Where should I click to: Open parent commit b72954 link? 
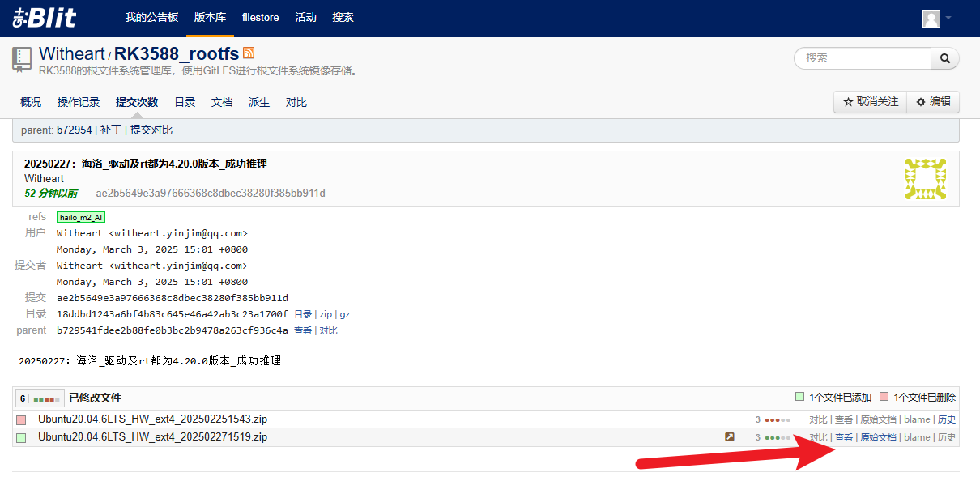(x=75, y=130)
